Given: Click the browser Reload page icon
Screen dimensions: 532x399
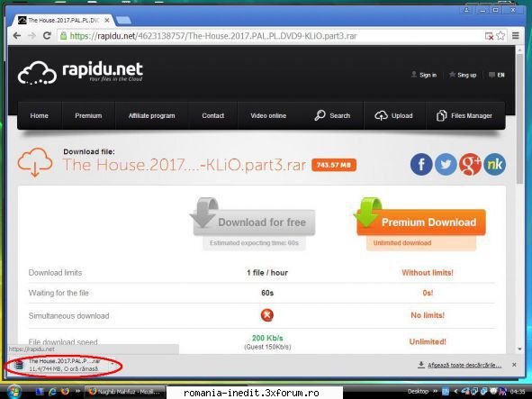Looking at the screenshot, I should point(47,36).
